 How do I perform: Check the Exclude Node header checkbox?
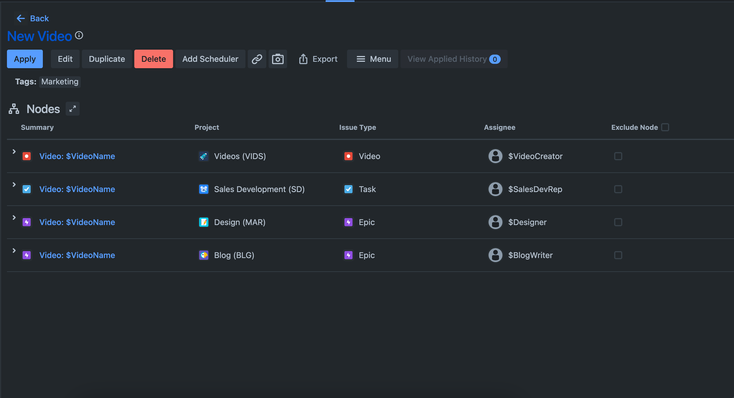coord(665,127)
